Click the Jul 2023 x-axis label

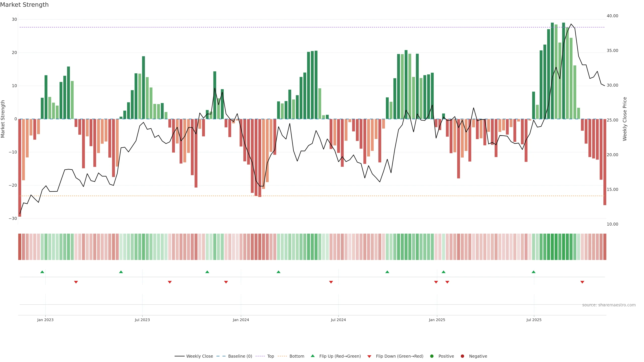142,320
